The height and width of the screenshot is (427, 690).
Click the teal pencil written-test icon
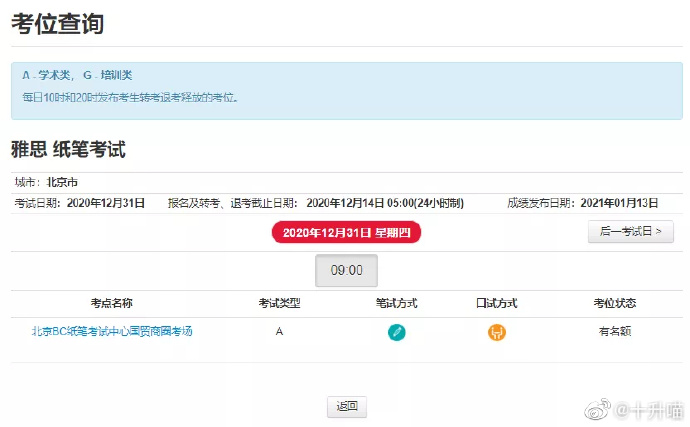[396, 332]
